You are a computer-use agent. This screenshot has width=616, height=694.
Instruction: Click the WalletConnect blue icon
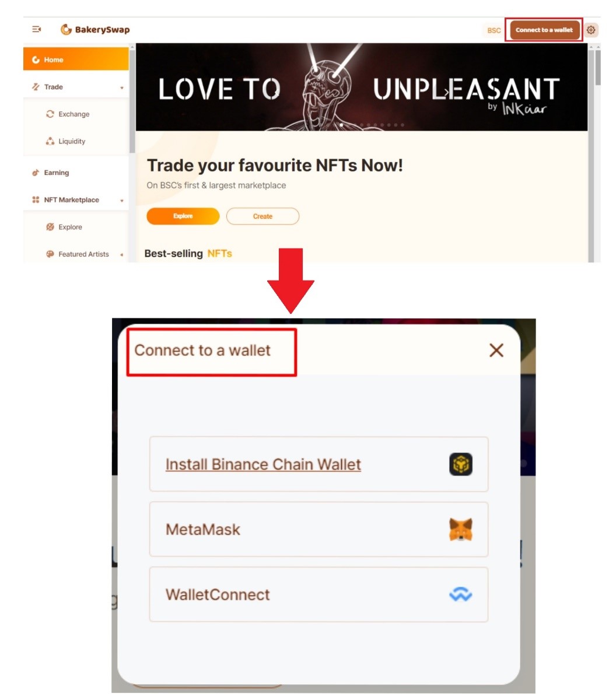461,594
